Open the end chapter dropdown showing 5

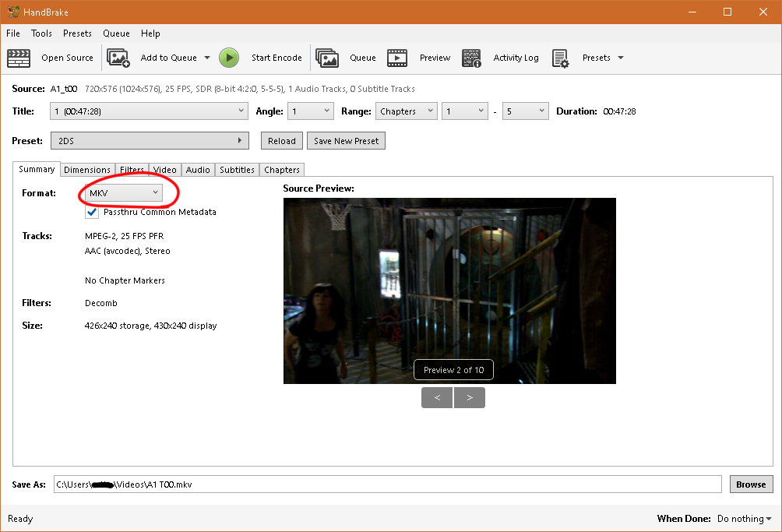click(x=525, y=111)
